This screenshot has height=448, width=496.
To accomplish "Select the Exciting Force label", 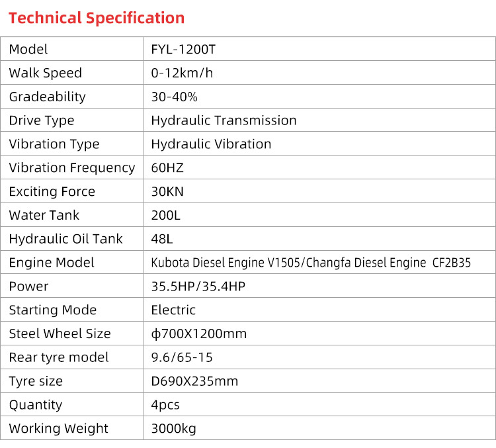I will point(52,192).
